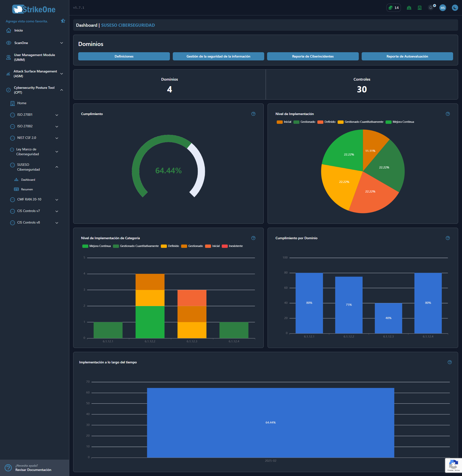Viewport: 462px width, 476px height.
Task: Open the notifications bell
Action: [430, 8]
